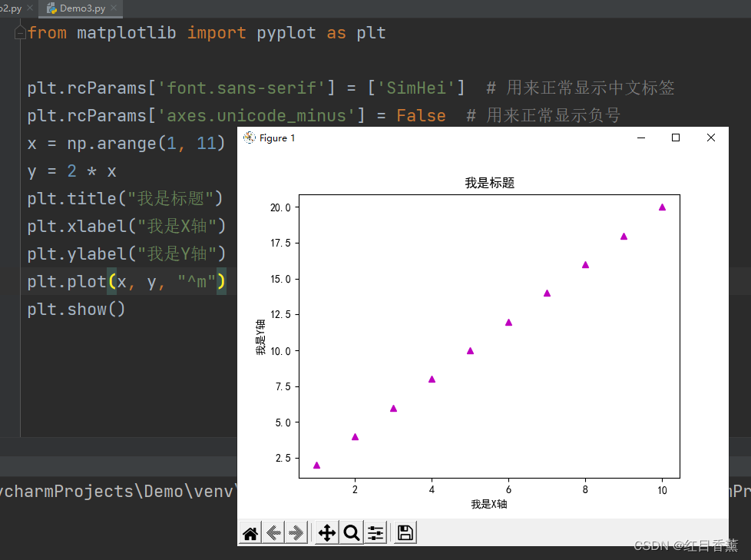Click the triangle marker at x=5

pos(470,350)
